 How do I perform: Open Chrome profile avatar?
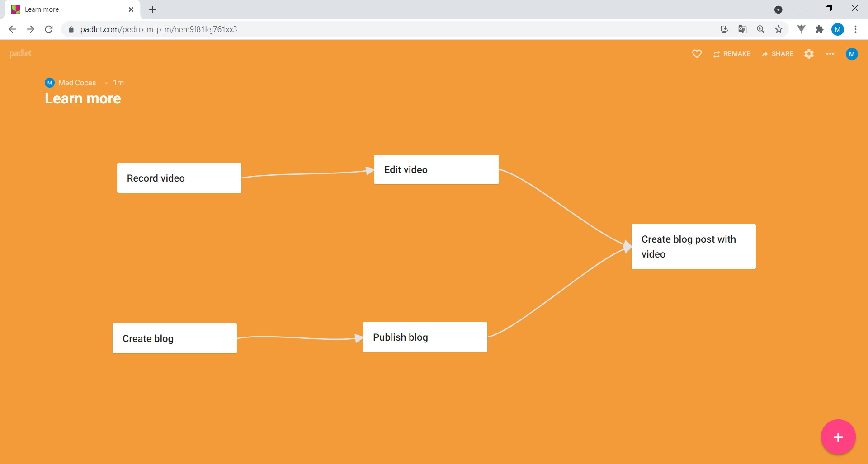click(838, 29)
